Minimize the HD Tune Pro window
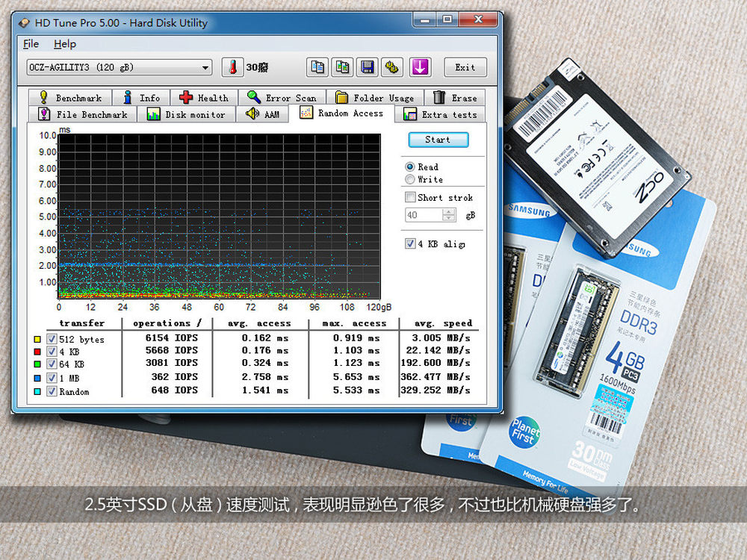This screenshot has width=747, height=560. pyautogui.click(x=425, y=19)
